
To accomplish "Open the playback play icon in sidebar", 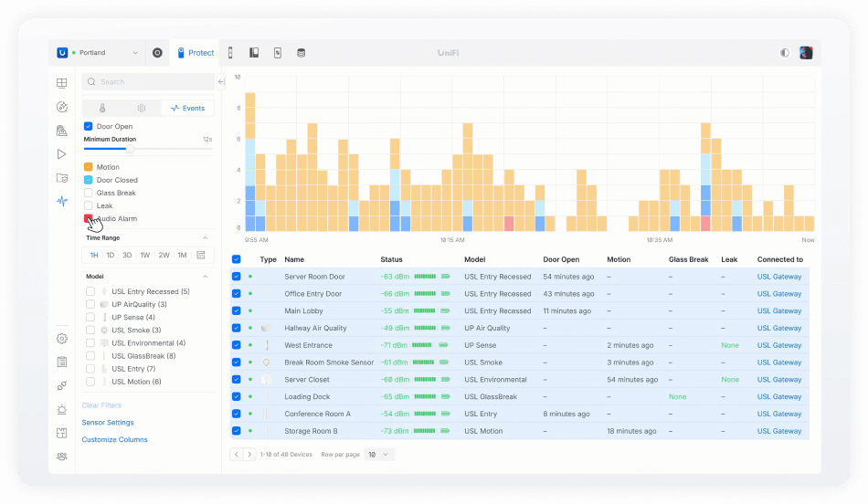I will coord(62,154).
